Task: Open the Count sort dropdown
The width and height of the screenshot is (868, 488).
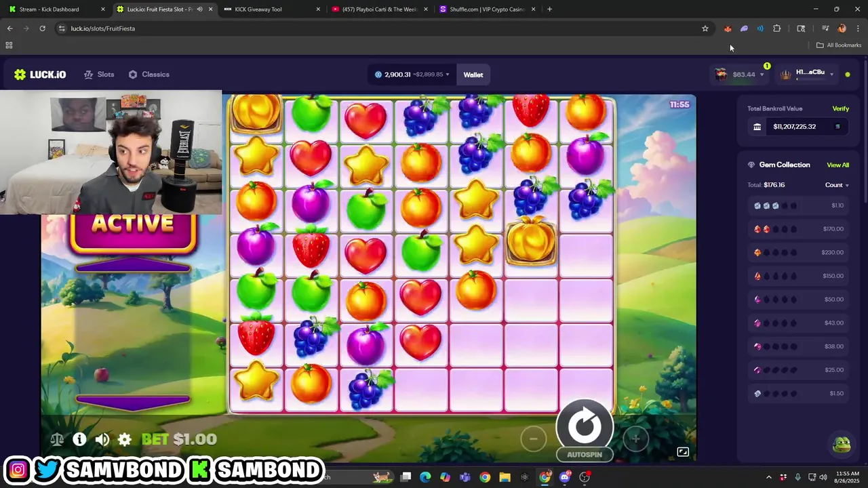Action: (x=837, y=185)
